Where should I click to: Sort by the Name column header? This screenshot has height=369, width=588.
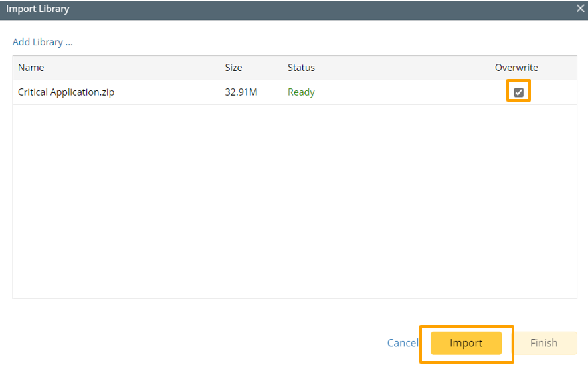[31, 68]
